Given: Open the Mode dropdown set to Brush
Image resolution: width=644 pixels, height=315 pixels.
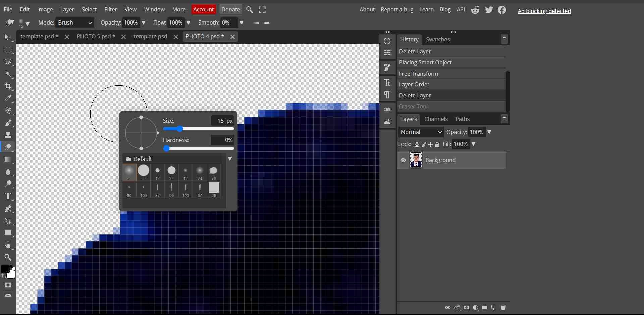Looking at the screenshot, I should (75, 23).
